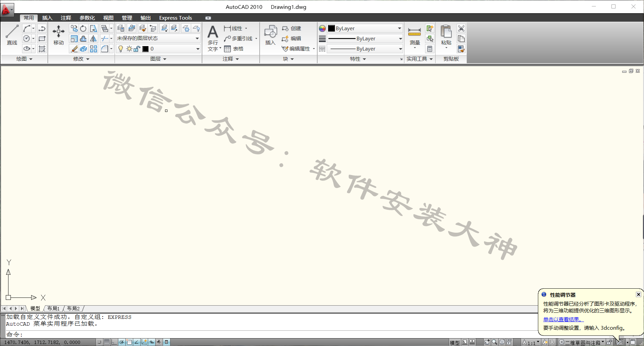Choose the Circle tool in Draw panel
Image resolution: width=644 pixels, height=346 pixels.
(26, 39)
